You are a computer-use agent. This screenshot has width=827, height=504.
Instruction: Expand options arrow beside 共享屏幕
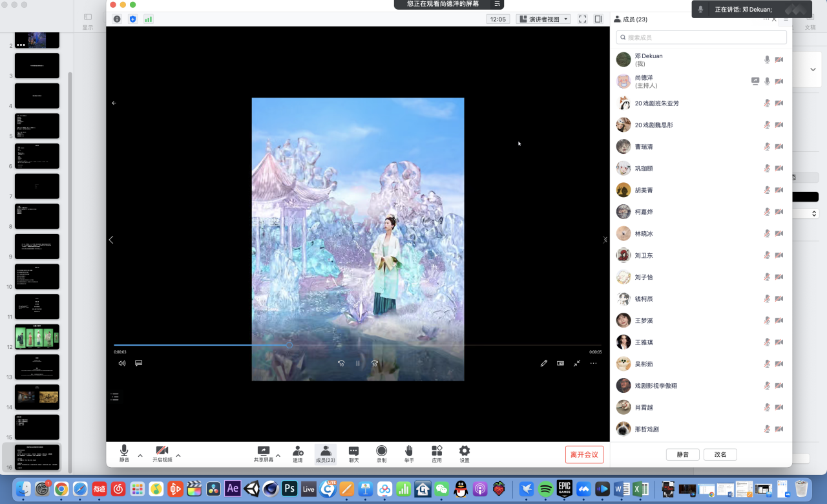click(x=278, y=456)
